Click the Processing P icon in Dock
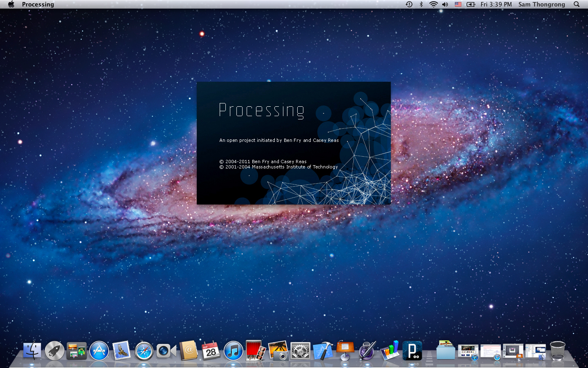588x368 pixels. point(412,351)
